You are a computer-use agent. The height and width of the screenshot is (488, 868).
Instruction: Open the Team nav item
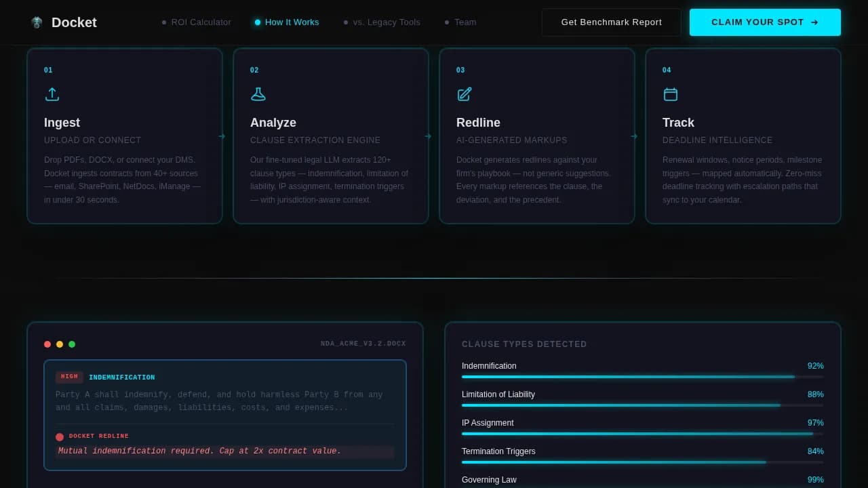pyautogui.click(x=460, y=22)
